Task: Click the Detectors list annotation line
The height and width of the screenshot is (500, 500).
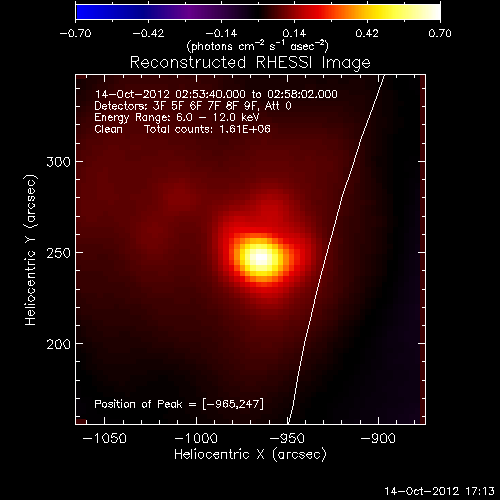Action: pos(193,106)
